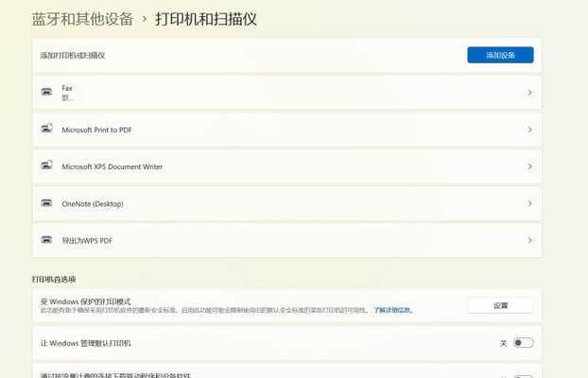Select the Microsoft Print to PDF printer icon
Screen dimensions: 588x378
coord(46,129)
